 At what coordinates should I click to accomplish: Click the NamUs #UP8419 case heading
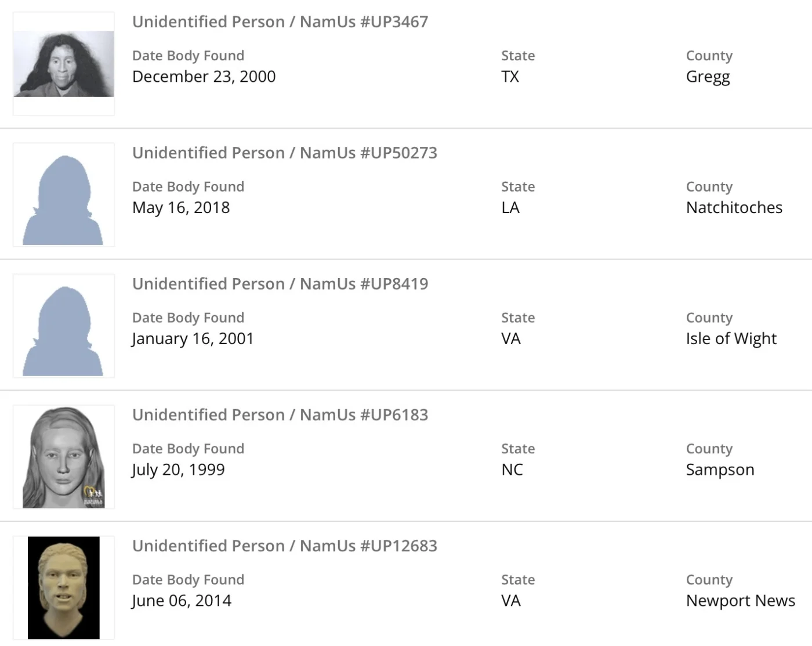(x=280, y=284)
